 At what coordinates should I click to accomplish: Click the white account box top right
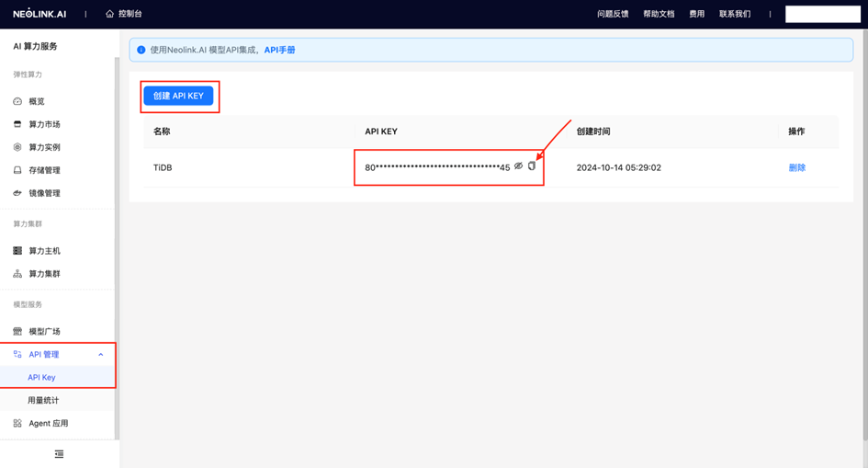pyautogui.click(x=823, y=15)
